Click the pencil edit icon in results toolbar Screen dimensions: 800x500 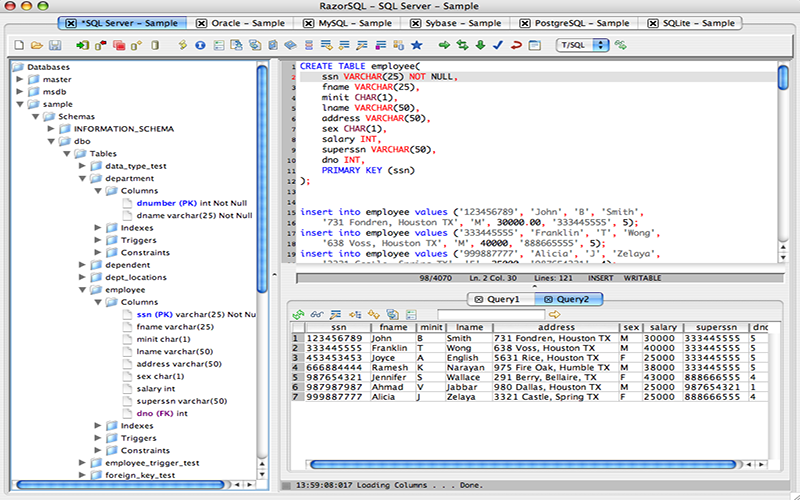coord(336,315)
